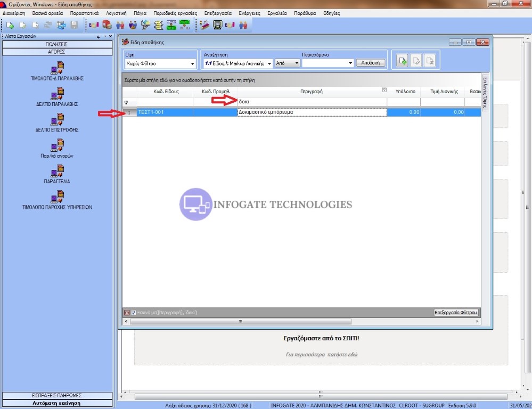Click the grid's horizontal scrollbar thumb
The height and width of the screenshot is (409, 532).
(240, 322)
